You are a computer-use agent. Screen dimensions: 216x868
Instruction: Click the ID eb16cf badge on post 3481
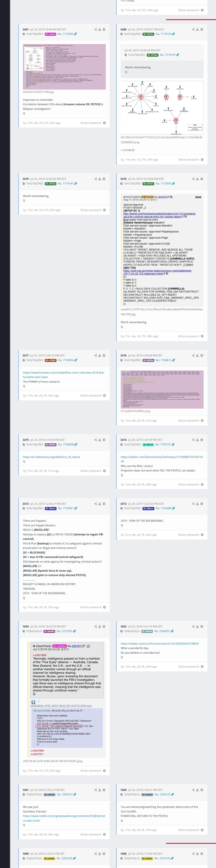click(50, 34)
